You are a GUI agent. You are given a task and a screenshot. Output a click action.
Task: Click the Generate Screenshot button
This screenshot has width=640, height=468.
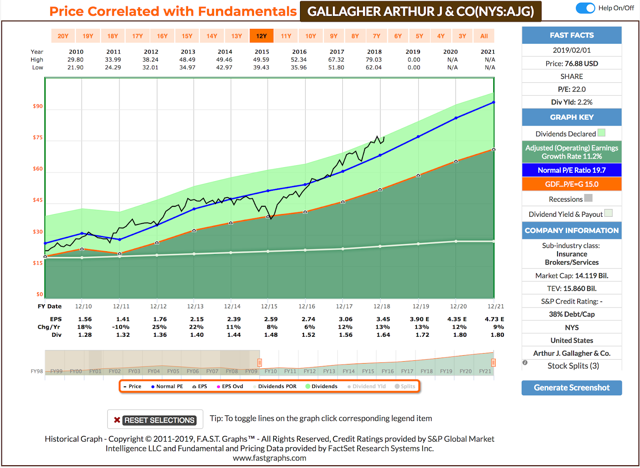coord(571,388)
